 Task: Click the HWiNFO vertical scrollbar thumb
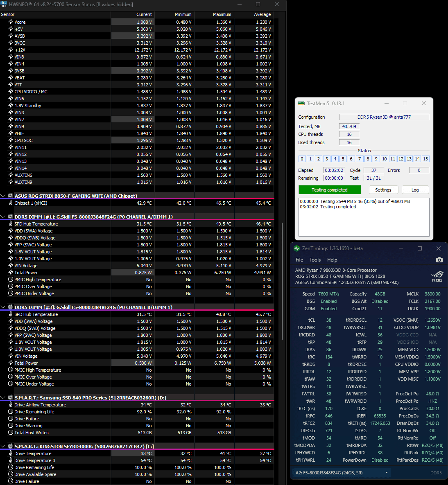pos(282,281)
